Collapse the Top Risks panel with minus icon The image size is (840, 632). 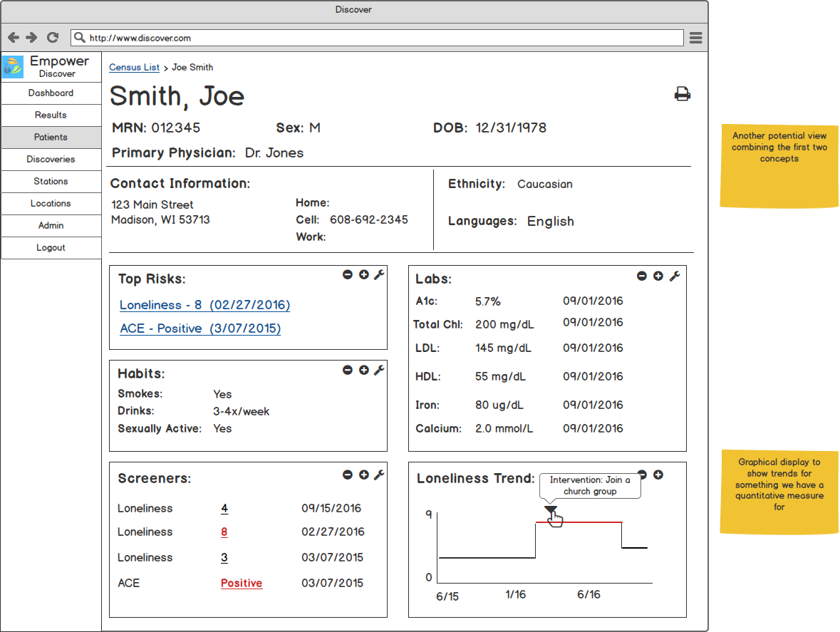(x=348, y=274)
